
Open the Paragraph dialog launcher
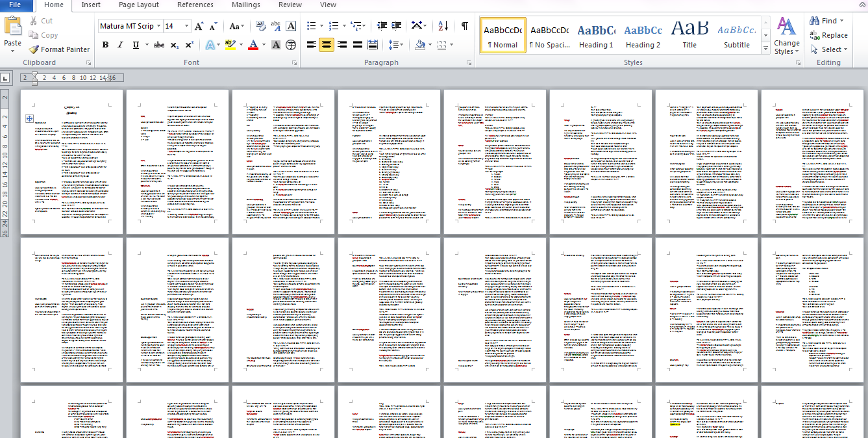[x=469, y=63]
